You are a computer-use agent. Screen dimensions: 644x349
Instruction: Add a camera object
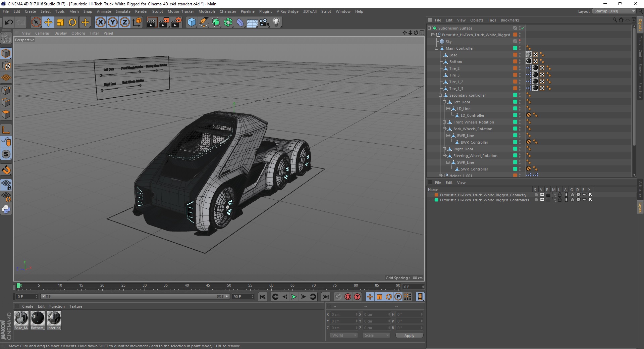point(264,22)
